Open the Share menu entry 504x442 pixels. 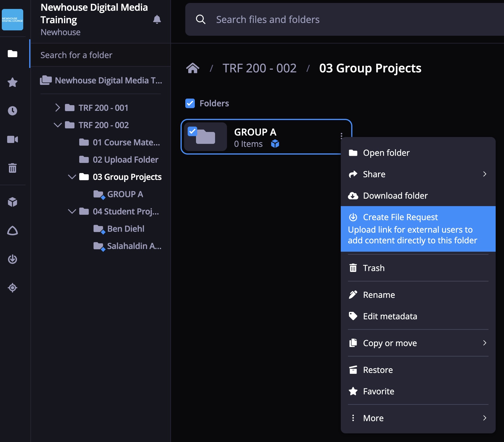pos(418,174)
